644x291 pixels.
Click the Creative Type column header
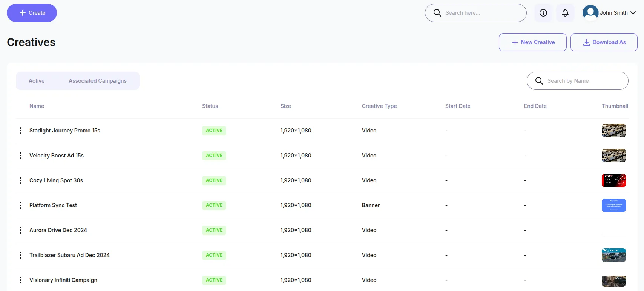tap(379, 106)
